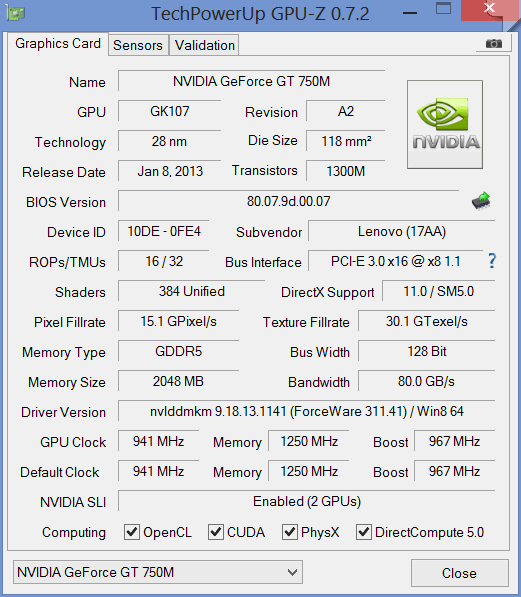521x597 pixels.
Task: Click the Driver Version field
Action: 307,411
